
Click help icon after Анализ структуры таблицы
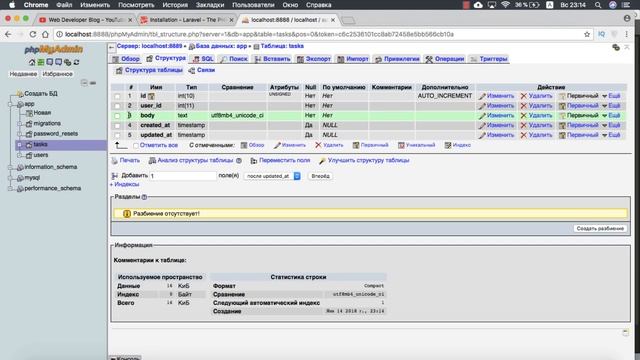tap(239, 160)
